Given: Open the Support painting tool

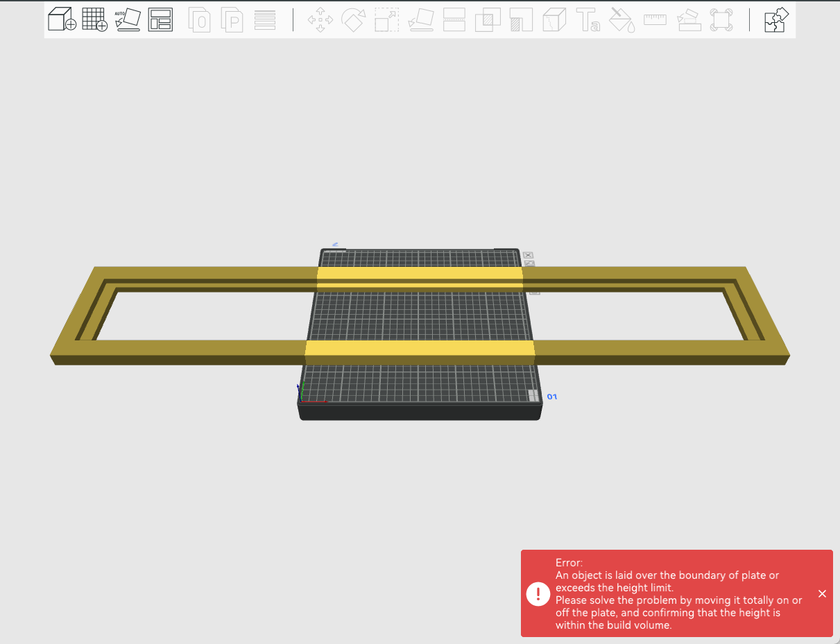Looking at the screenshot, I should click(521, 20).
